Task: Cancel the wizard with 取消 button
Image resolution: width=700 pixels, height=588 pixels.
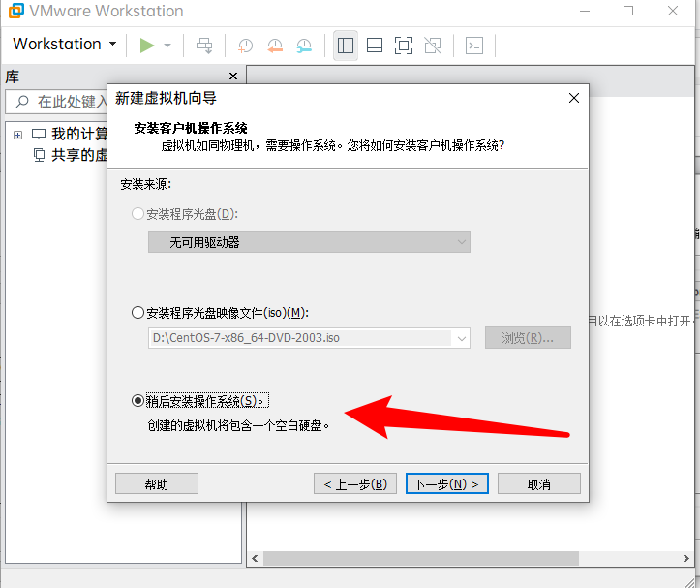Action: [x=539, y=484]
